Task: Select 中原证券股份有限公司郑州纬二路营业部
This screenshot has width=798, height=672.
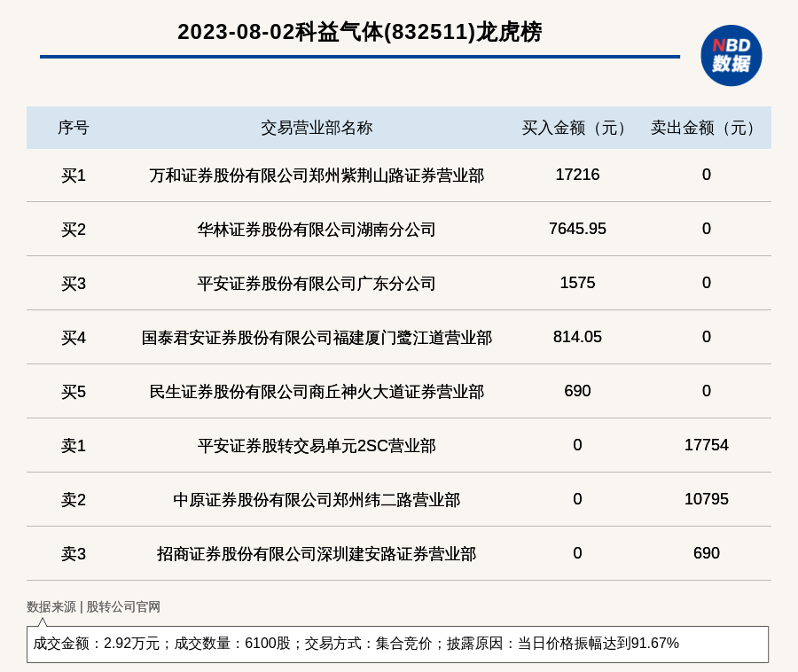Action: [x=317, y=499]
